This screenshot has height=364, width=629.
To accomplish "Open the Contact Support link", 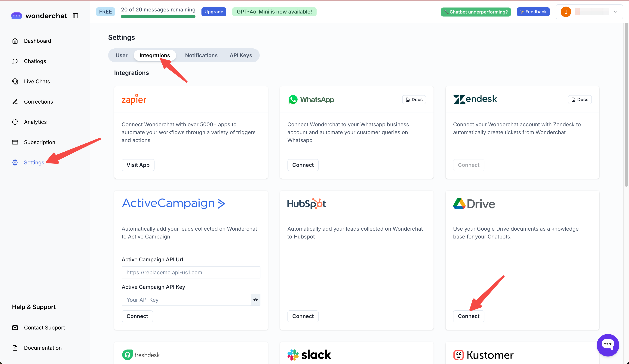I will 44,328.
